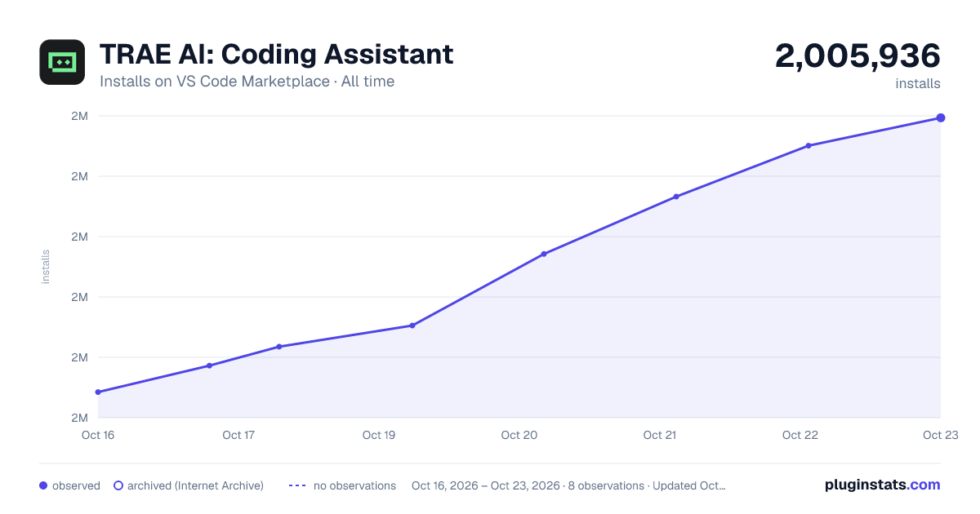Click the installs label under the total count

918,83
